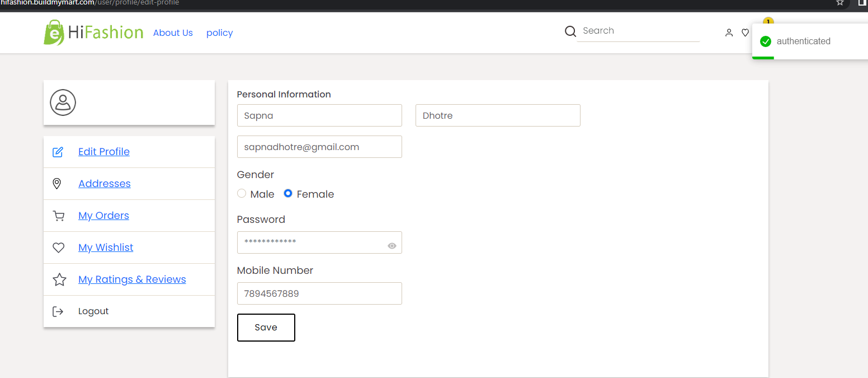Screen dimensions: 868x378
Task: Click the search magnifier icon
Action: click(570, 31)
